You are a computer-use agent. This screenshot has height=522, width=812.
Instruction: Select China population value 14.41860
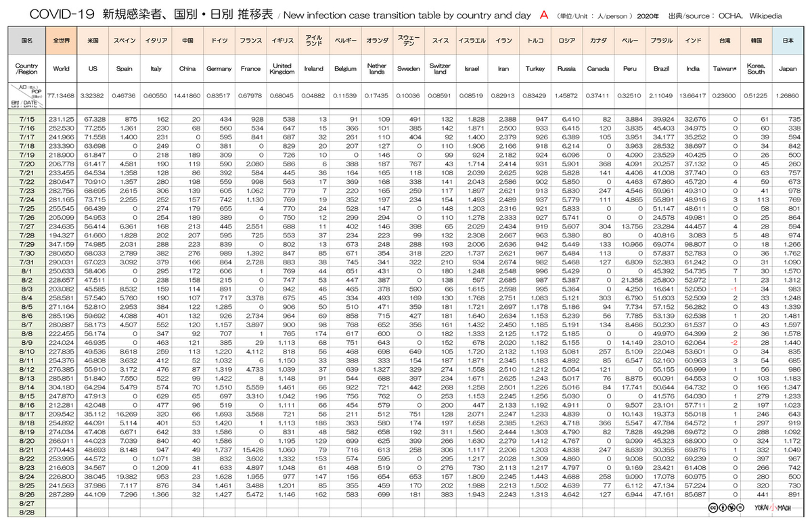[x=187, y=97]
